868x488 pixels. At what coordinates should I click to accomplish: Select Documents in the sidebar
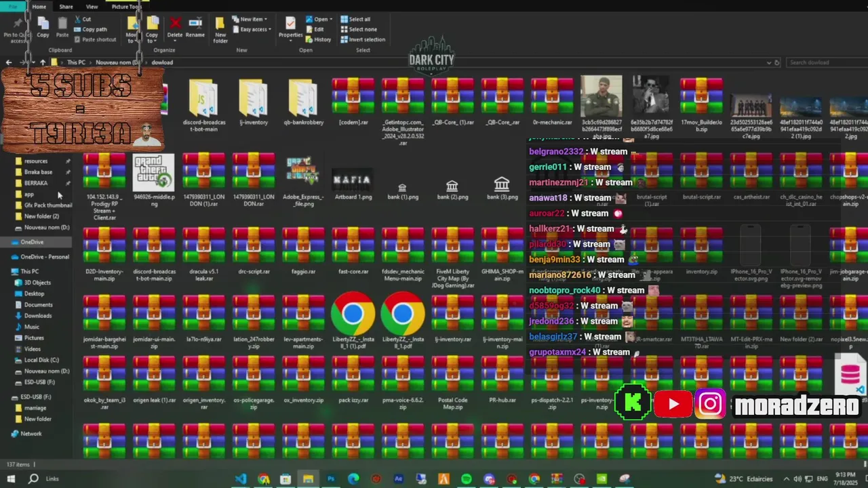pos(38,305)
